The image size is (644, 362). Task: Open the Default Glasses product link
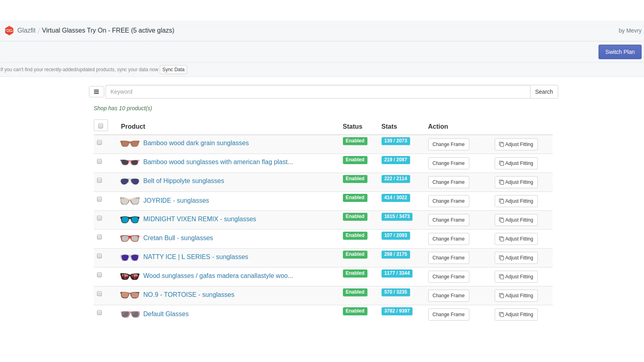point(166,314)
